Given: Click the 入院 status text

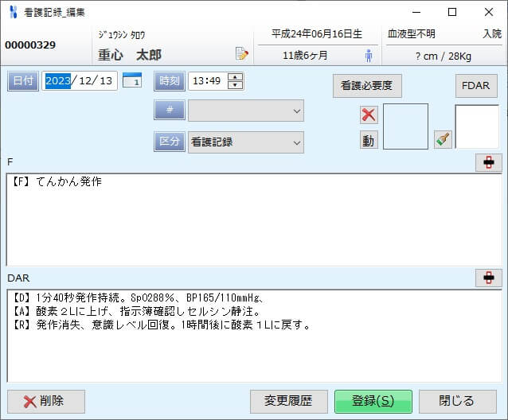Looking at the screenshot, I should pos(492,33).
